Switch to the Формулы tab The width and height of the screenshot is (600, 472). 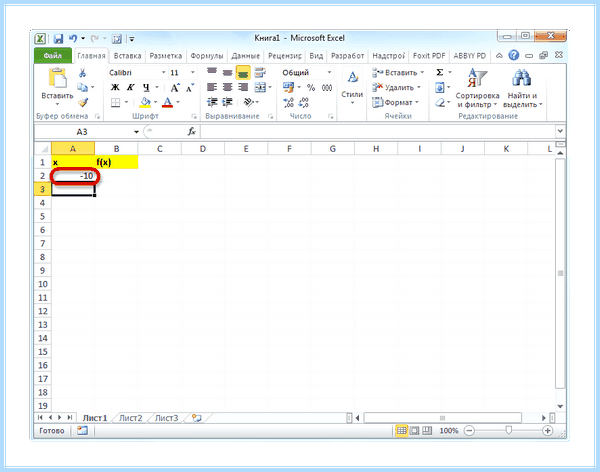(207, 56)
